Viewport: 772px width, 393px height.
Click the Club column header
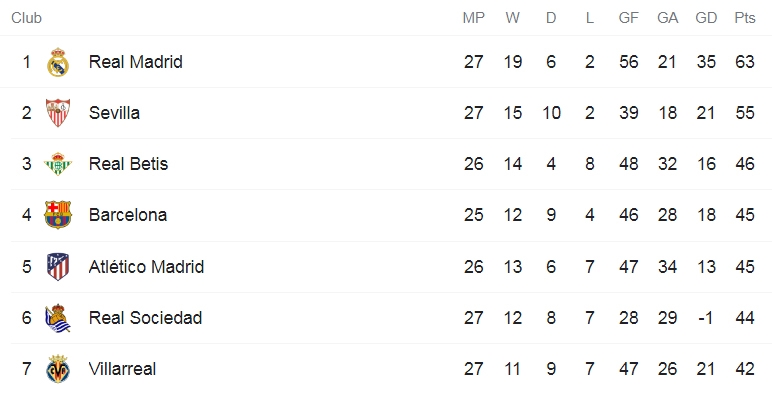(x=27, y=18)
